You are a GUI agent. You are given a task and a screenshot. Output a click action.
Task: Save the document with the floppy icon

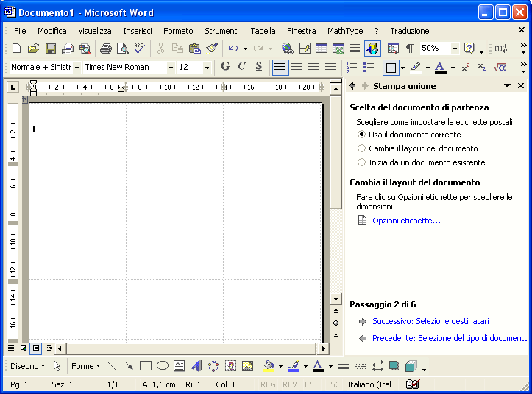(x=51, y=49)
